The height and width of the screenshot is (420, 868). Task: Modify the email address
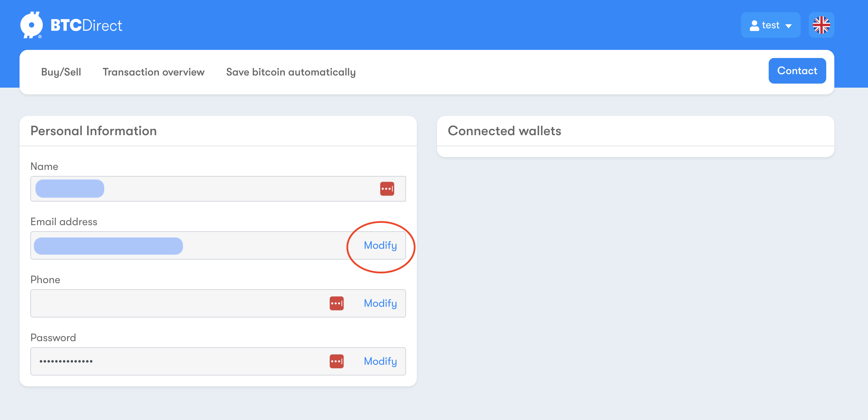click(380, 245)
